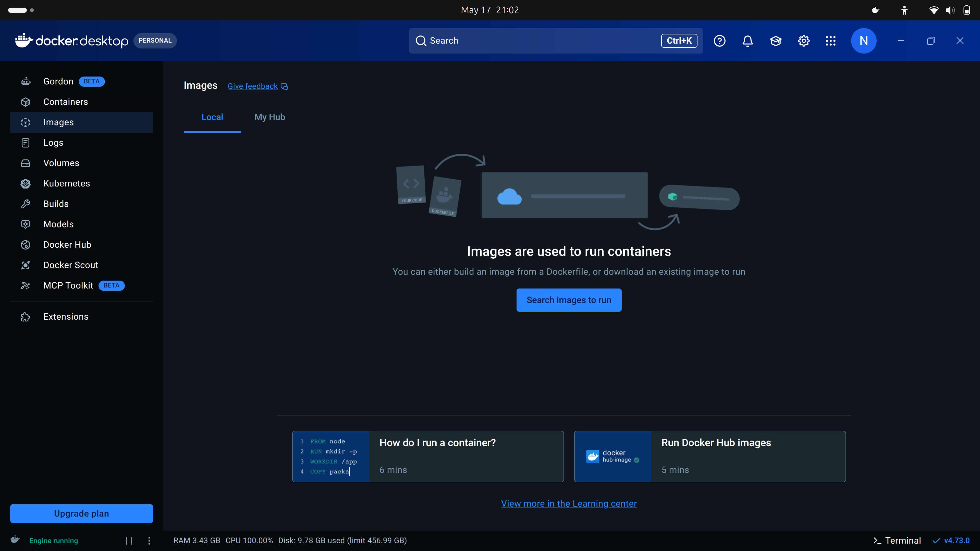Open the Help question mark icon
This screenshot has width=980, height=551.
[719, 41]
